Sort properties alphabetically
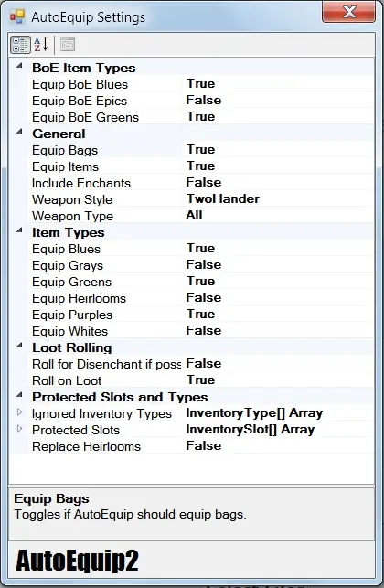The width and height of the screenshot is (384, 588). (40, 45)
